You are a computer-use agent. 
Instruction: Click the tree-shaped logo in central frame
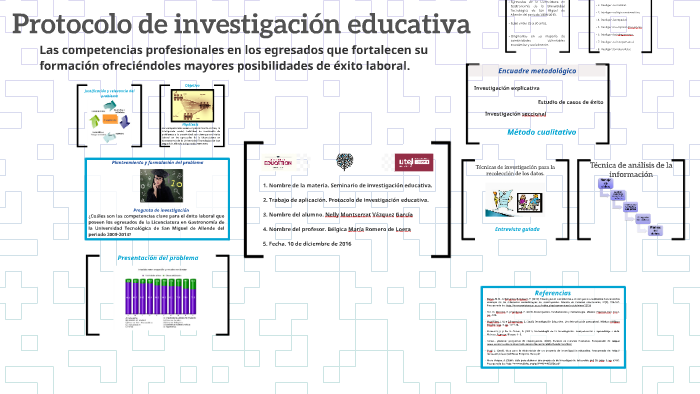click(345, 162)
